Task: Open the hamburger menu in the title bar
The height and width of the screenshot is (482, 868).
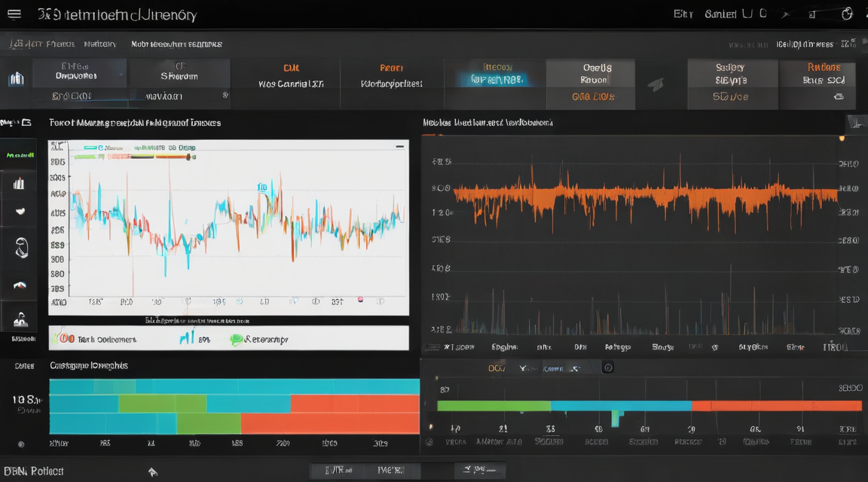Action: 14,14
